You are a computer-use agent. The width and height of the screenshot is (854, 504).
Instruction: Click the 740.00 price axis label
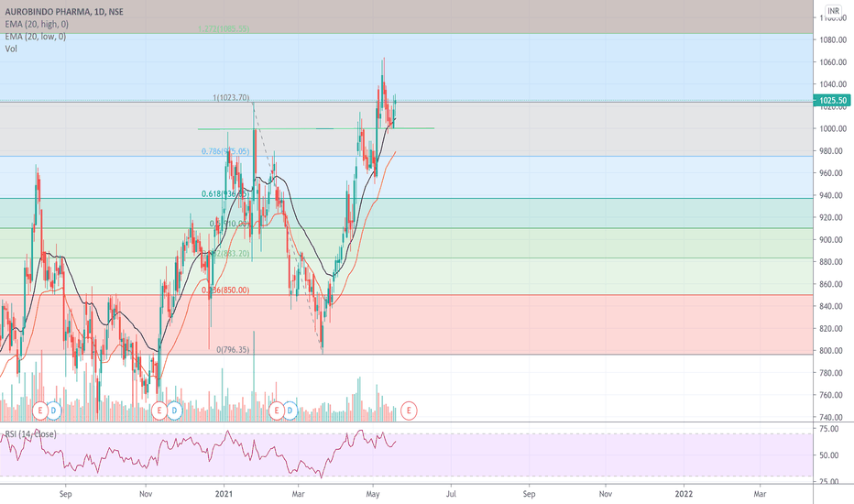pyautogui.click(x=833, y=417)
